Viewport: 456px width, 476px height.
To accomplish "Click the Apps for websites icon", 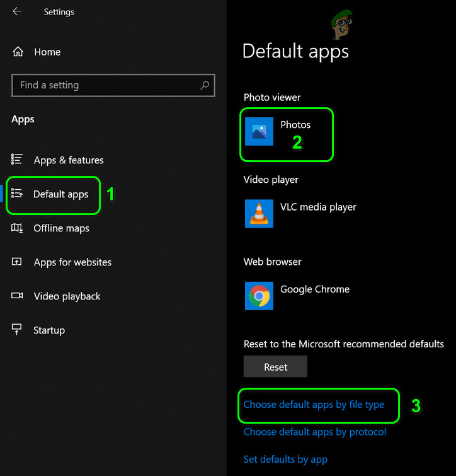I will [x=17, y=262].
